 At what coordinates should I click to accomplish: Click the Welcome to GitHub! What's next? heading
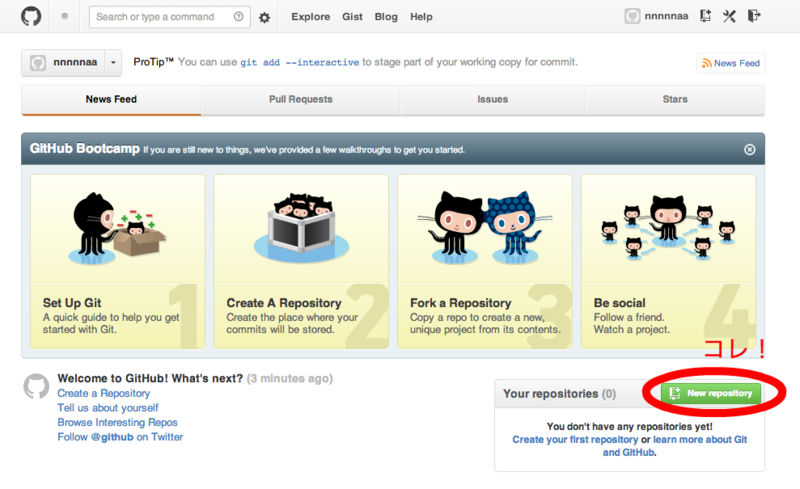click(x=150, y=378)
